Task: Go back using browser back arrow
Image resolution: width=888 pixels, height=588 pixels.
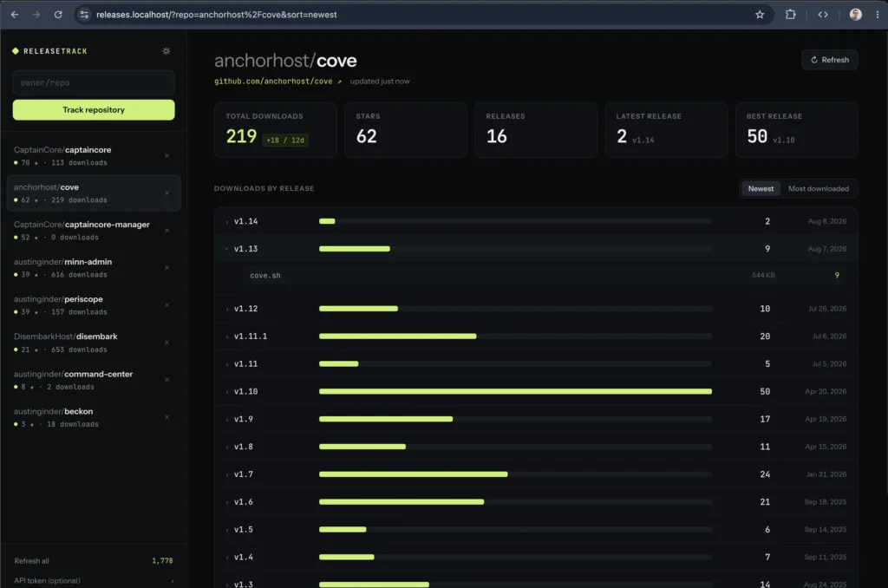Action: 15,15
